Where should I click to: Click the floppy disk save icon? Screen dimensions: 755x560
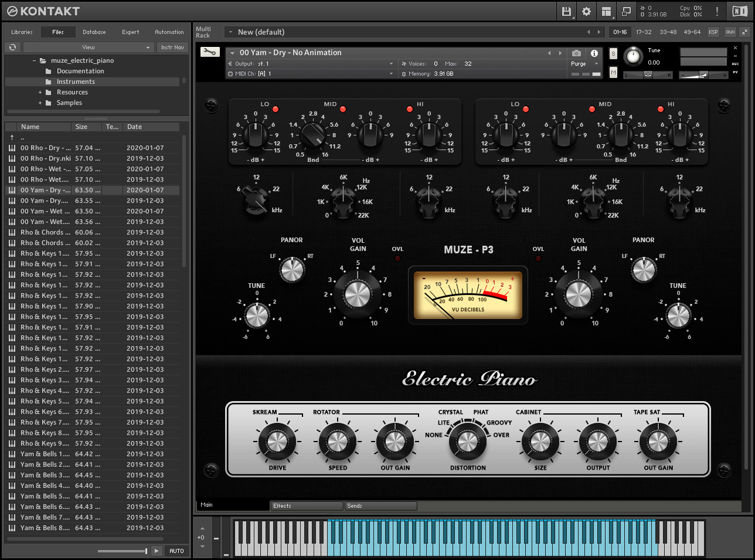pos(566,11)
